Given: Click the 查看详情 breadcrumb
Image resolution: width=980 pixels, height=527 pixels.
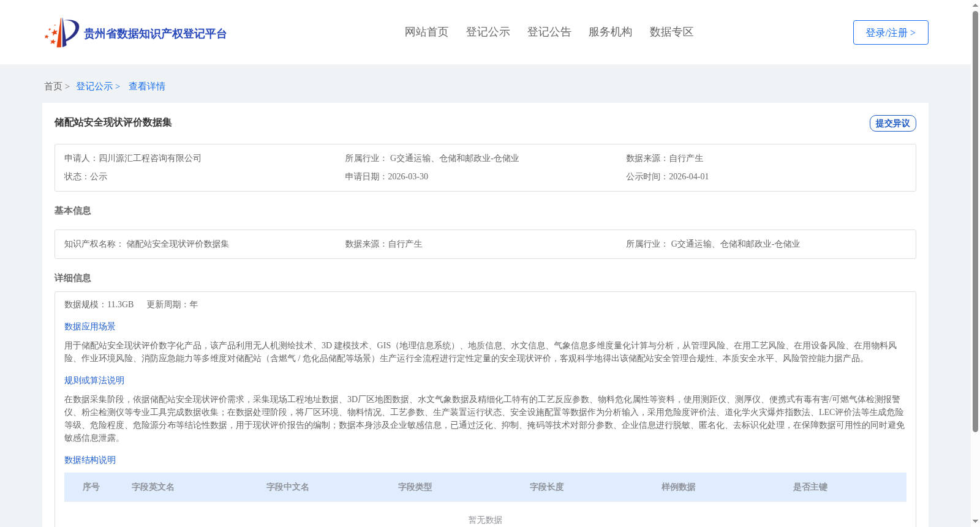Looking at the screenshot, I should 147,86.
